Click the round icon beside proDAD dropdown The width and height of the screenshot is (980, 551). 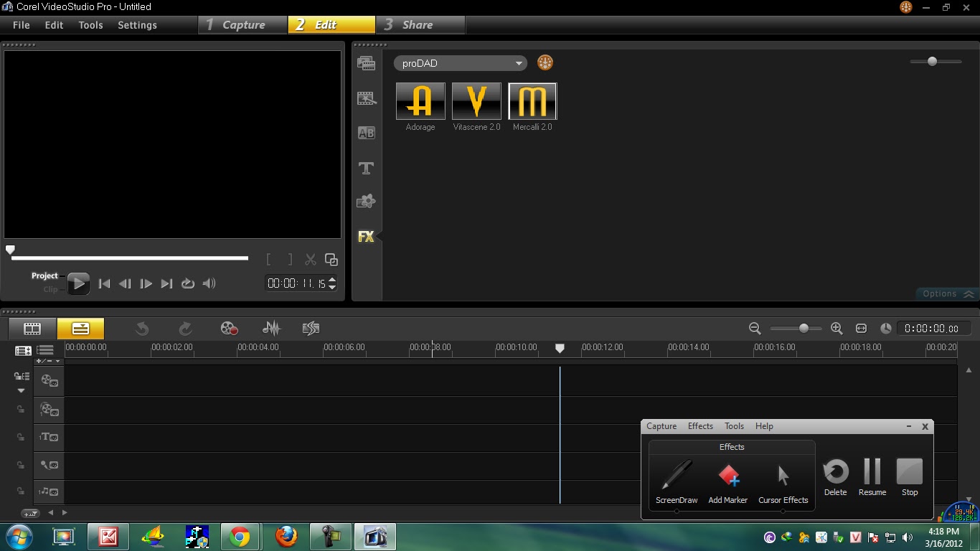(x=545, y=63)
